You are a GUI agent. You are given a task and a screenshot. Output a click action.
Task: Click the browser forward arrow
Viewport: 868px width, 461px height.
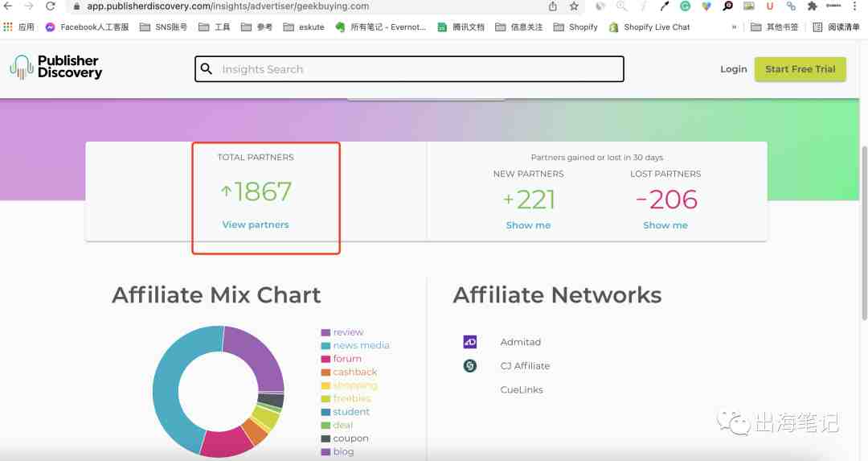coord(29,6)
